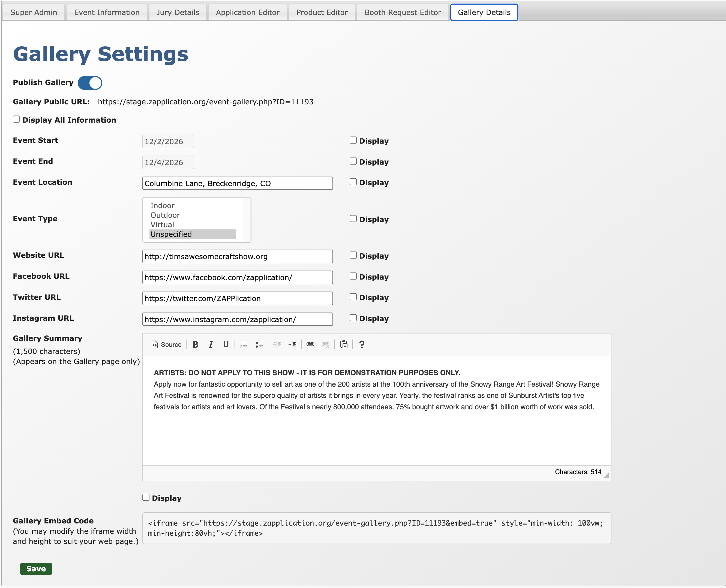Select Outdoor in the Event Type list
The width and height of the screenshot is (726, 588).
tap(165, 216)
